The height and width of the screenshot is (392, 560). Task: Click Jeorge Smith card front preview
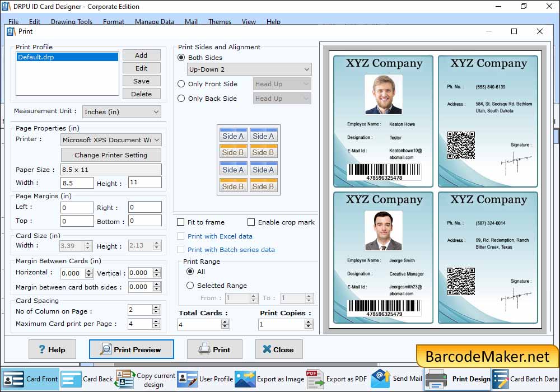coord(383,258)
